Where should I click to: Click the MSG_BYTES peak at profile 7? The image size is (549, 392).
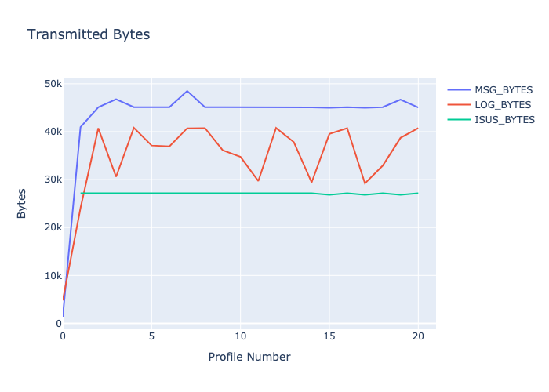[187, 91]
